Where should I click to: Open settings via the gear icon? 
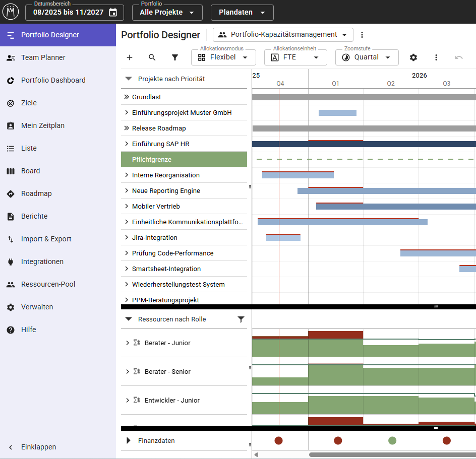pos(413,57)
